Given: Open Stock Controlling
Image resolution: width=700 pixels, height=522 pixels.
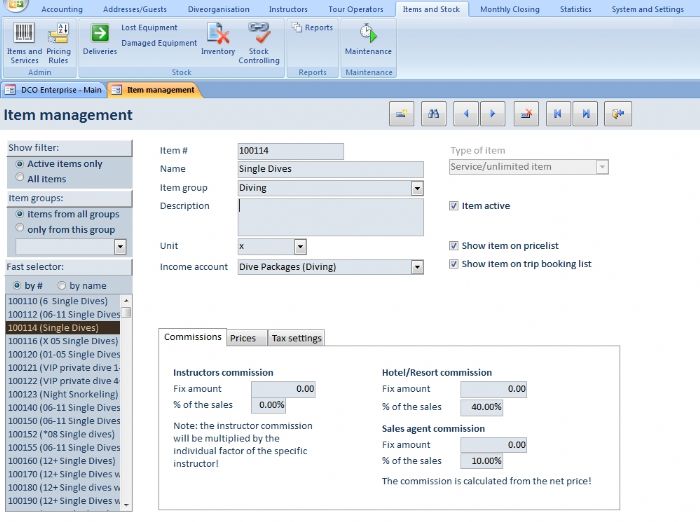Looking at the screenshot, I should (259, 42).
